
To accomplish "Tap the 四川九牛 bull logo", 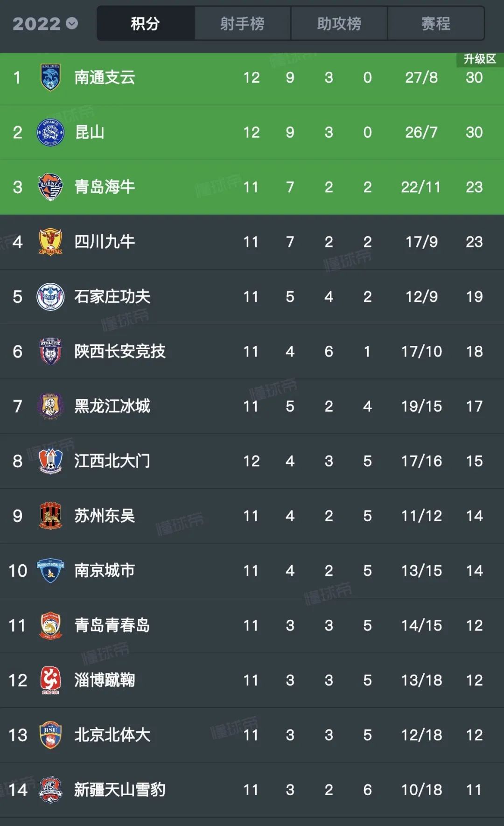I will coord(50,242).
